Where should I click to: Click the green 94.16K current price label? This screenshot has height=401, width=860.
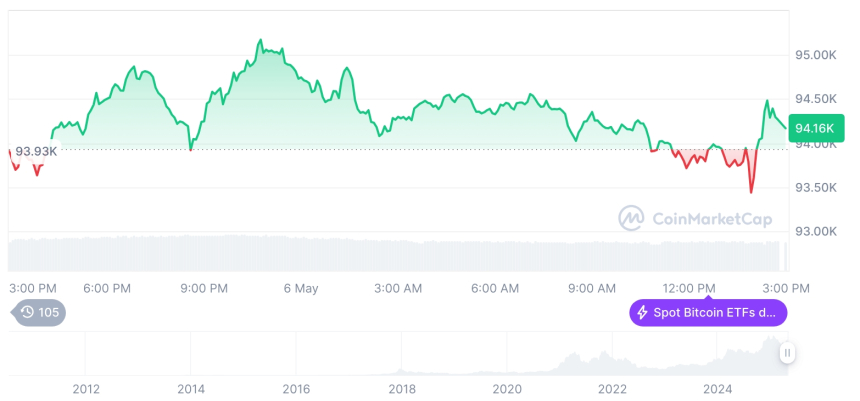tap(813, 127)
